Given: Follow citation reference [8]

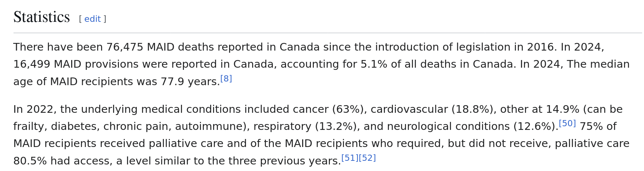Looking at the screenshot, I should tap(226, 79).
